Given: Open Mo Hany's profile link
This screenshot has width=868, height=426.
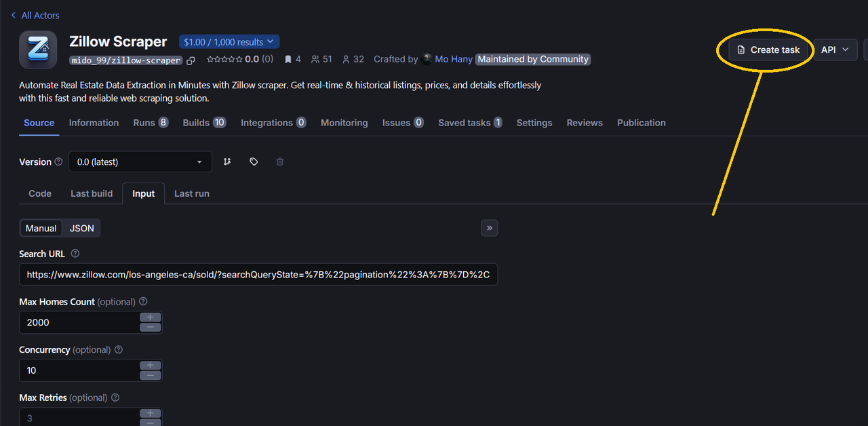Looking at the screenshot, I should (454, 59).
